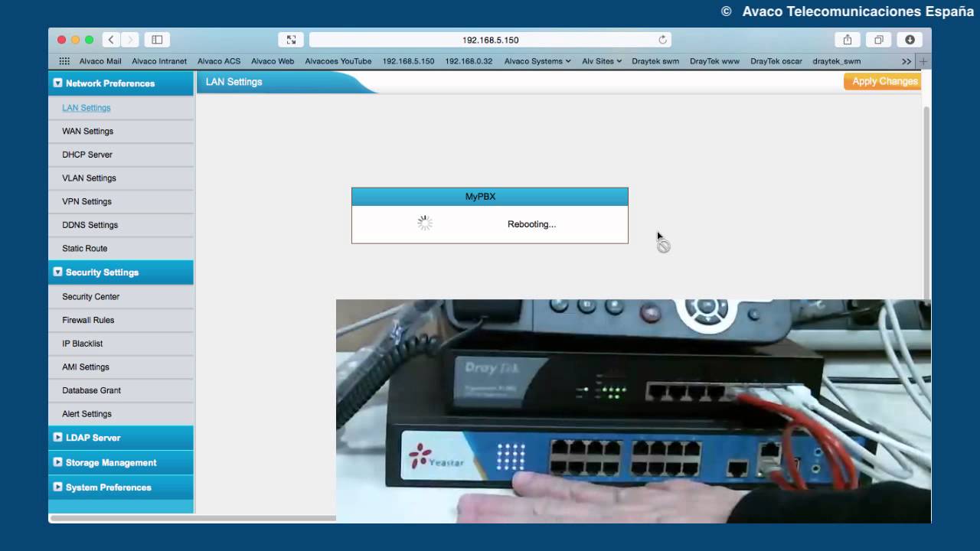
Task: Open the 192.168.0.32 bookmark
Action: [x=469, y=61]
